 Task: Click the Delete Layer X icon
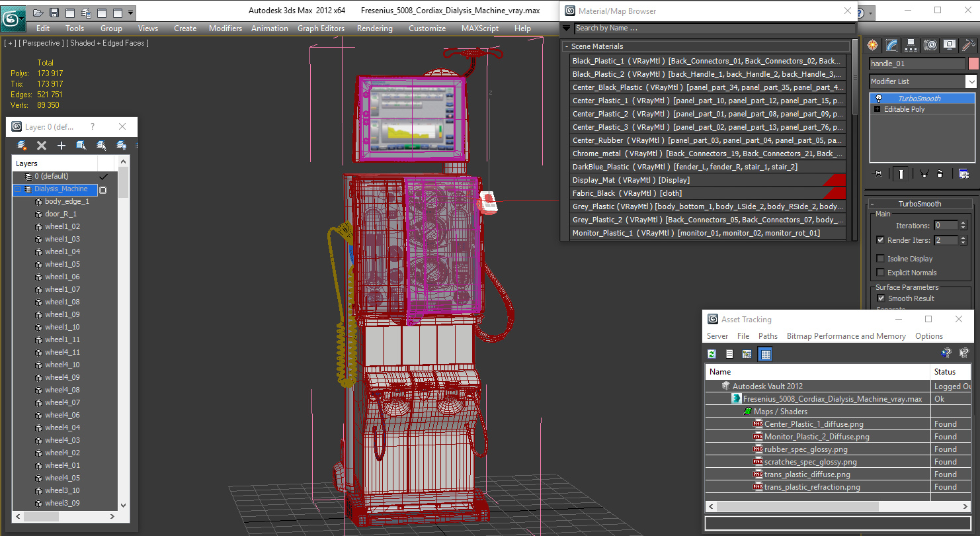(x=42, y=146)
